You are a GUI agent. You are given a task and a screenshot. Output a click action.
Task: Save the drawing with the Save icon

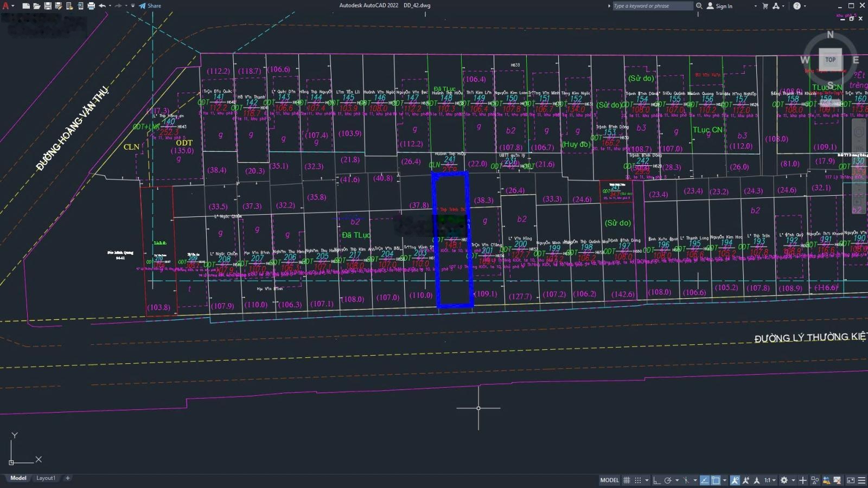click(x=48, y=6)
